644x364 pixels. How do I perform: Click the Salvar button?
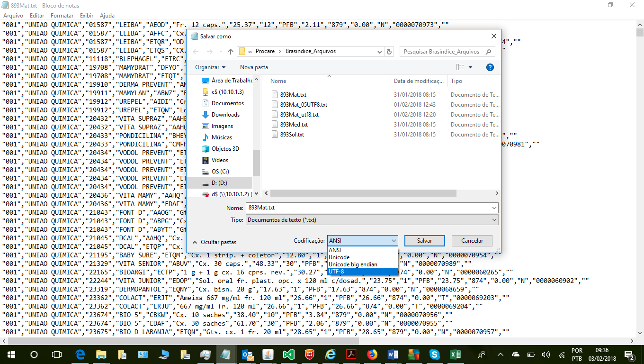(x=424, y=241)
